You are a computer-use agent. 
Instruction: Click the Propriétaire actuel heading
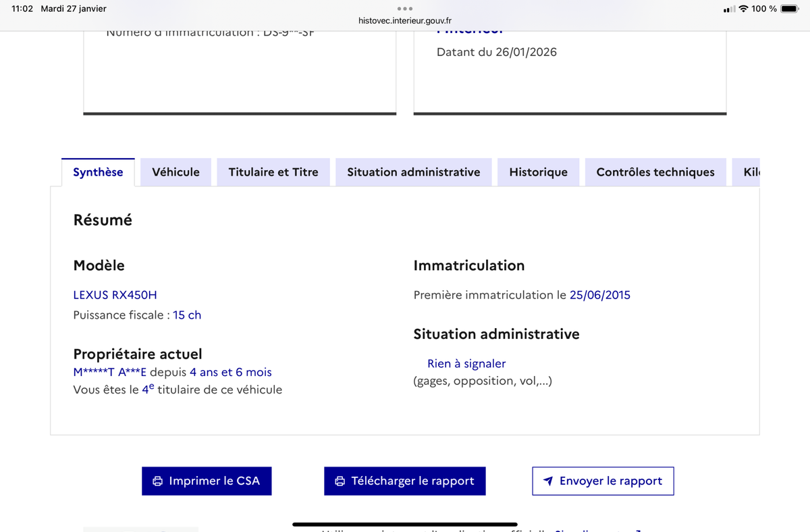(138, 354)
